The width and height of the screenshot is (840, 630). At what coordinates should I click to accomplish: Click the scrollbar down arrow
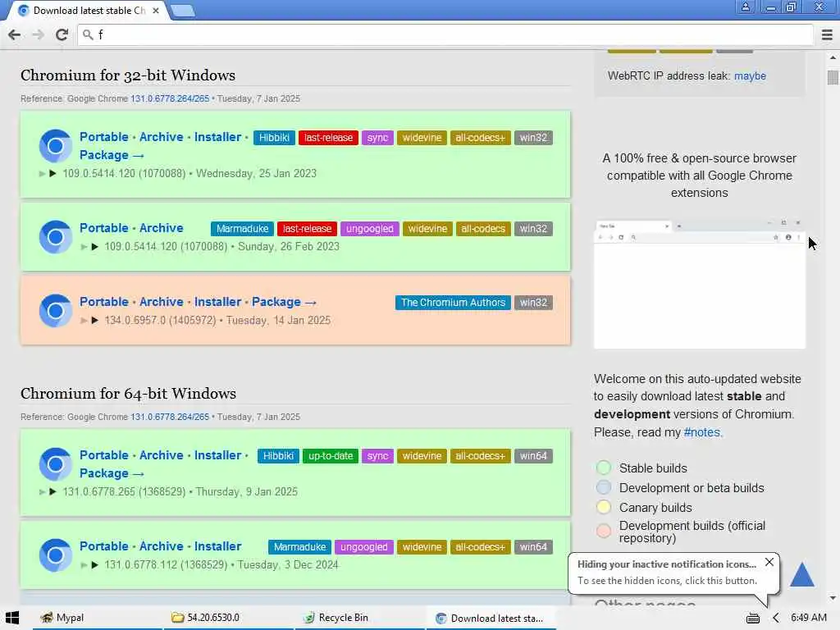[833, 598]
